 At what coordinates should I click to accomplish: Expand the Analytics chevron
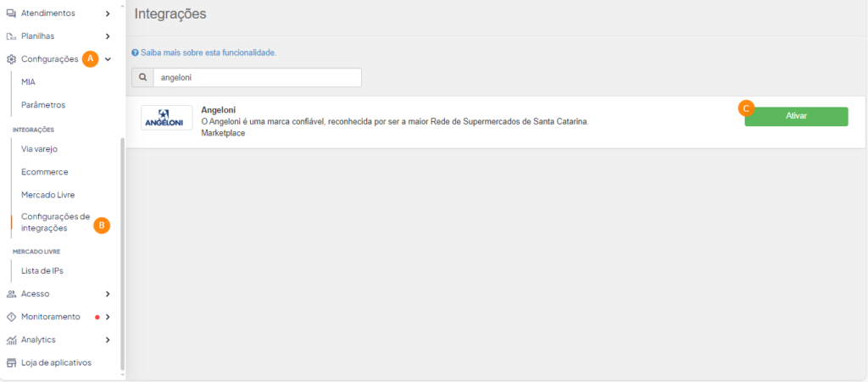[108, 340]
